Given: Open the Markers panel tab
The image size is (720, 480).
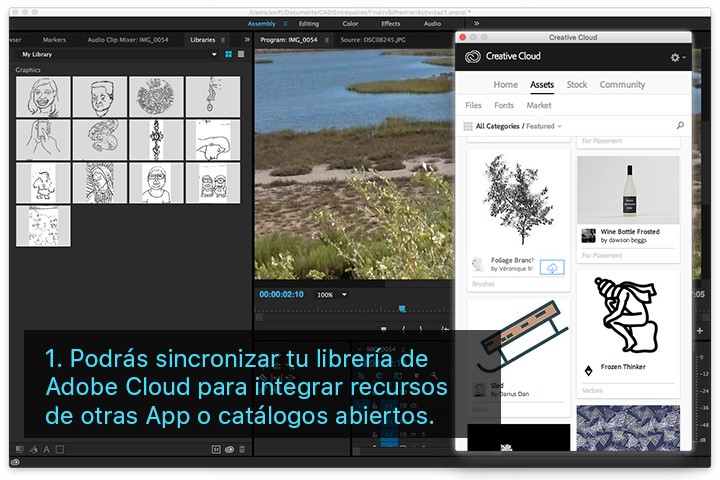Looking at the screenshot, I should pyautogui.click(x=54, y=40).
